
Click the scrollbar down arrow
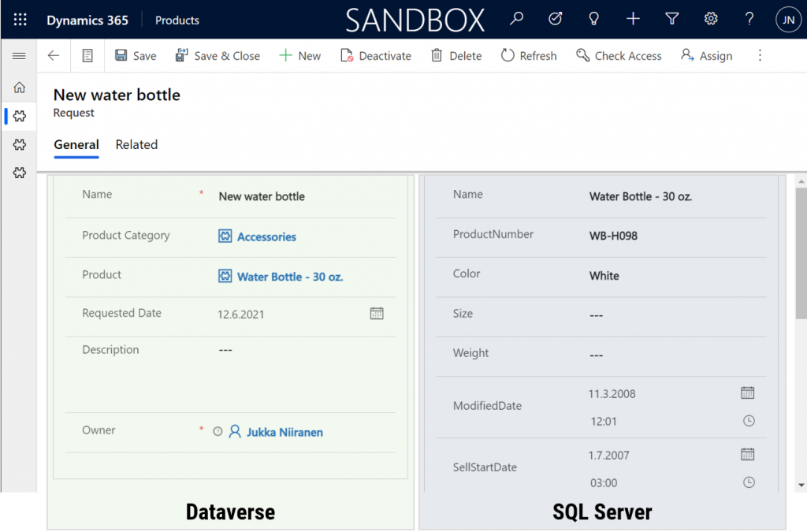pos(801,485)
